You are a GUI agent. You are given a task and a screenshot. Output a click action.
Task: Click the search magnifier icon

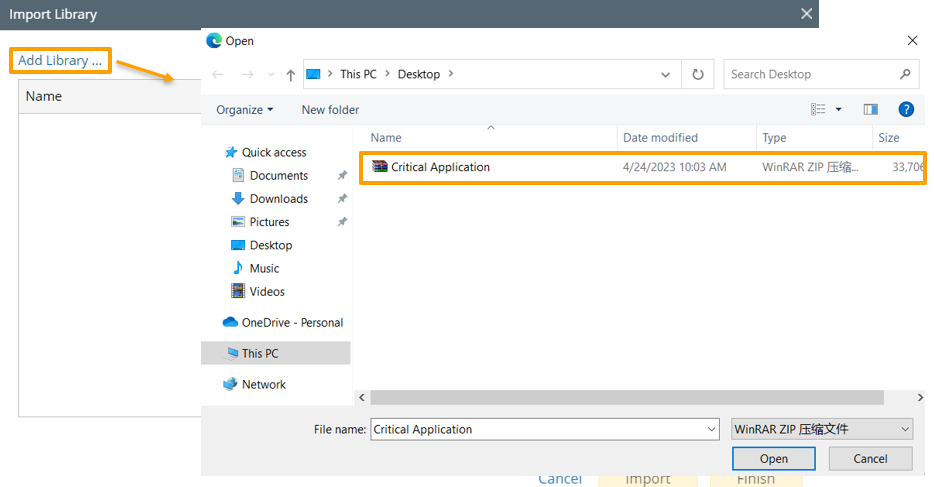(904, 74)
